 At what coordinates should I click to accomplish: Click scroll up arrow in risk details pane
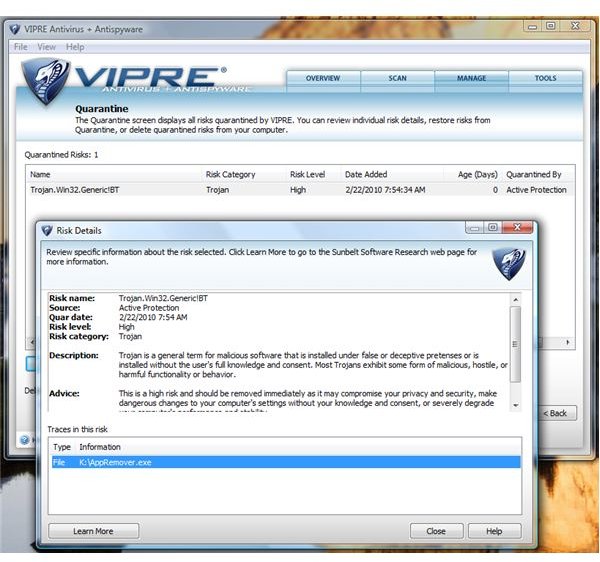(x=516, y=300)
